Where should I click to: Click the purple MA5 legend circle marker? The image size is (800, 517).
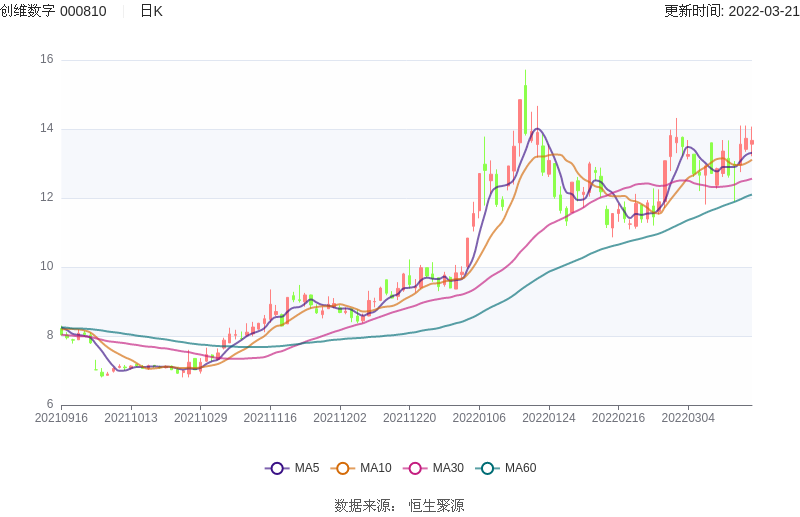tap(277, 468)
